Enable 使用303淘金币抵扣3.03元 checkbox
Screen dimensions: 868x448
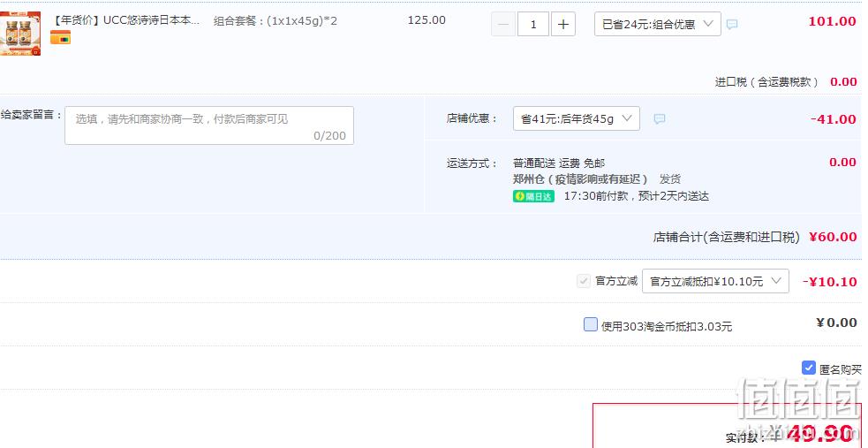pyautogui.click(x=591, y=324)
